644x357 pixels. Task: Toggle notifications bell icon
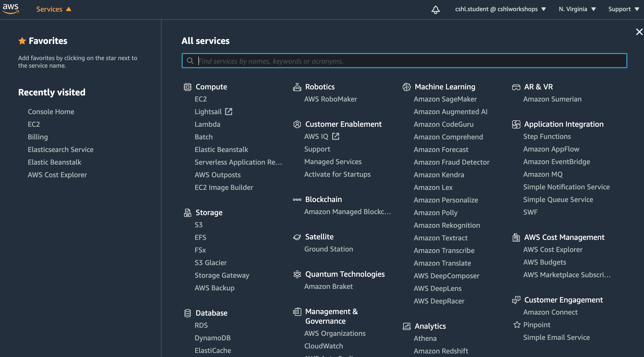tap(435, 9)
